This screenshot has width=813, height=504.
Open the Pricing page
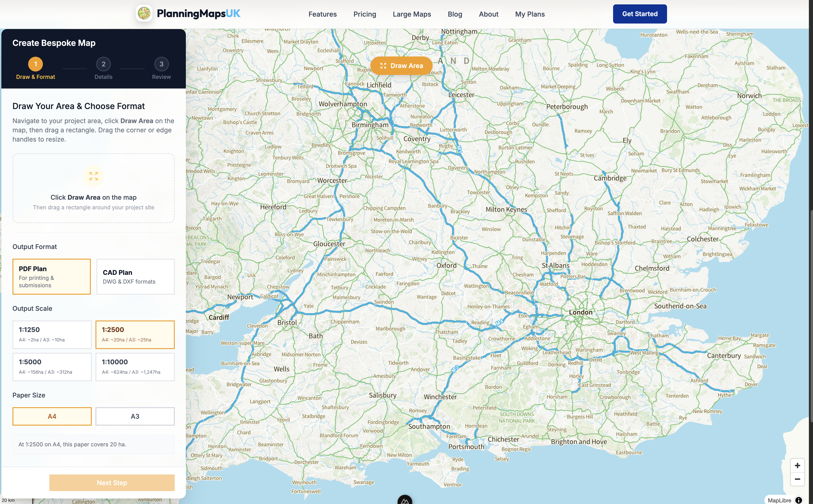click(365, 14)
